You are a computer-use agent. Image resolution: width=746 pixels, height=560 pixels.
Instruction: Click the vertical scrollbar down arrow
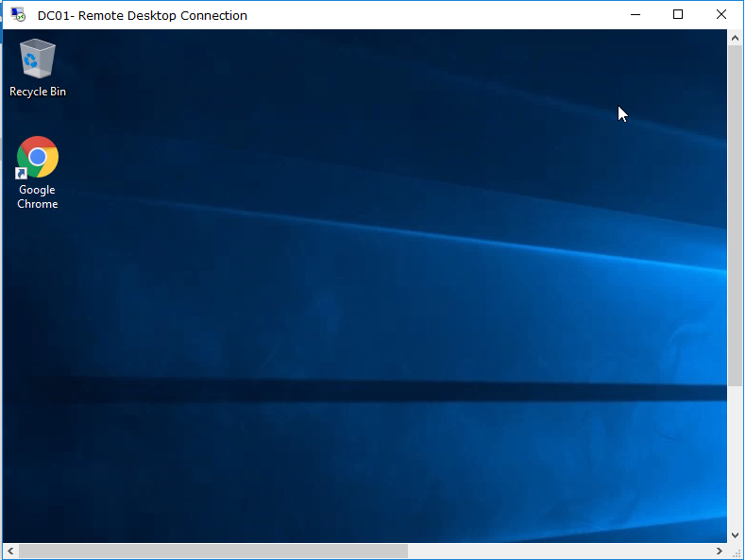pos(735,535)
